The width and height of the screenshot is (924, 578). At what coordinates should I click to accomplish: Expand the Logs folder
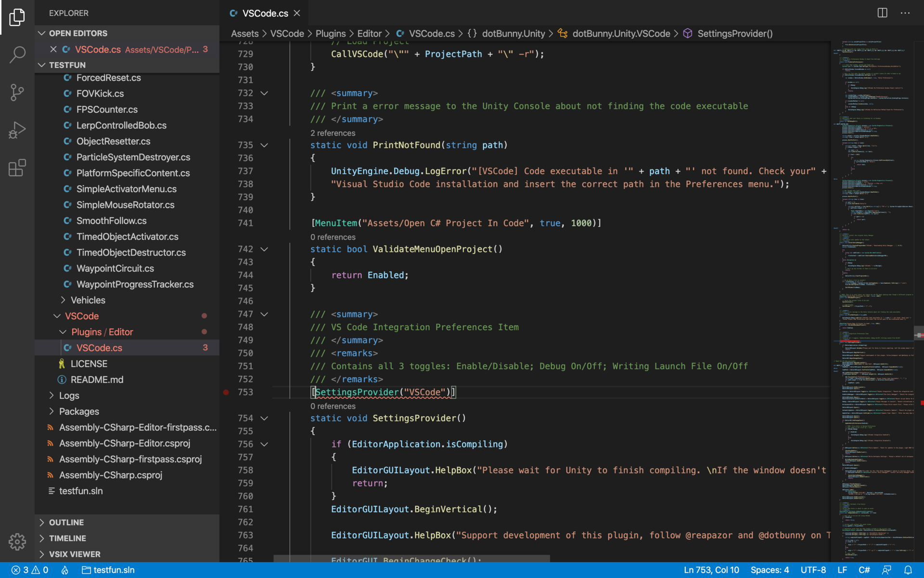pyautogui.click(x=51, y=395)
